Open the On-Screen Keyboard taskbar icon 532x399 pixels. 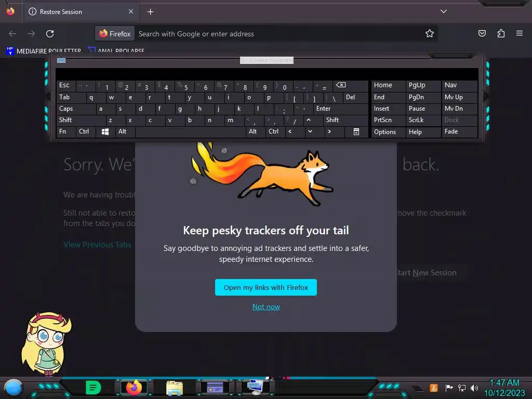pos(256,387)
